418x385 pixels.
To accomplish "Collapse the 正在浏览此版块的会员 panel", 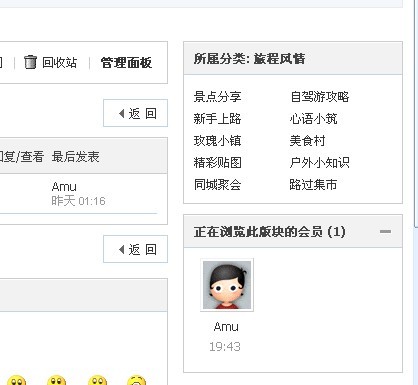I will click(x=385, y=231).
